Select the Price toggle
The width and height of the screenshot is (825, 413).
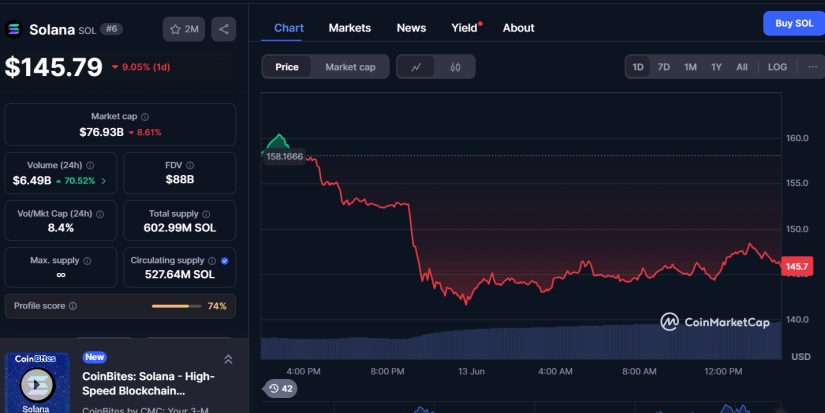point(287,67)
